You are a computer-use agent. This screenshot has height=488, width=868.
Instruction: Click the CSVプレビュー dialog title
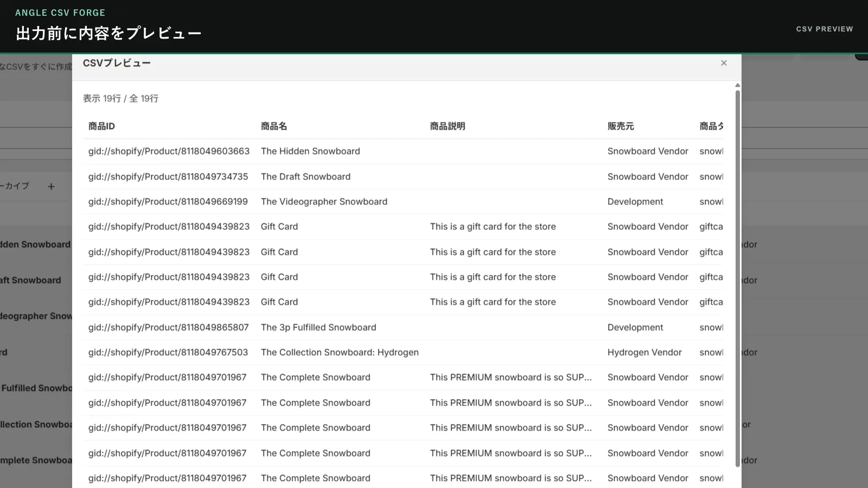(x=117, y=63)
